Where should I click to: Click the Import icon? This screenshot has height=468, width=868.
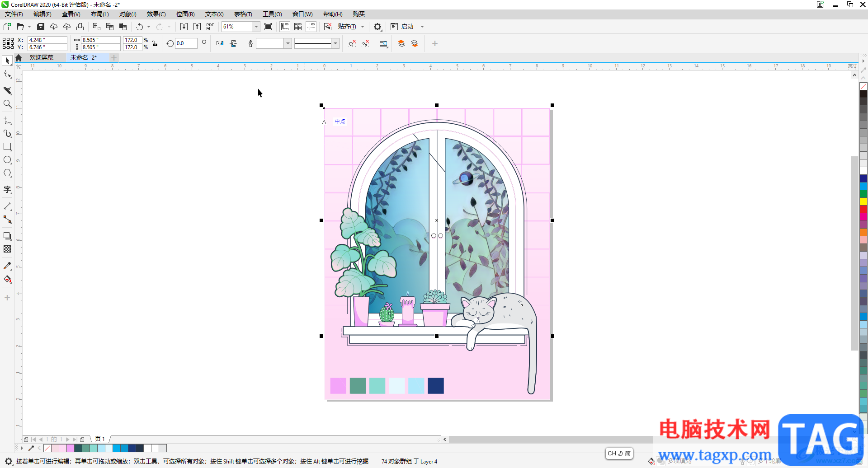184,27
